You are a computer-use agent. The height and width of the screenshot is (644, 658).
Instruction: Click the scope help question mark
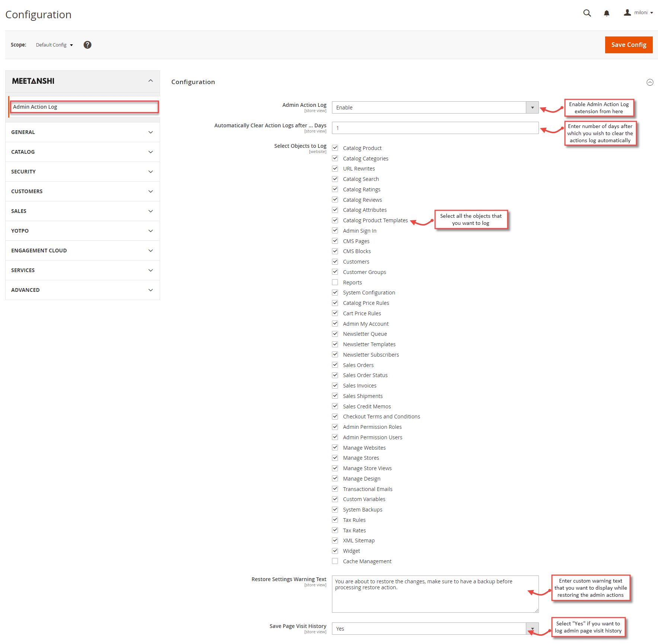(87, 45)
